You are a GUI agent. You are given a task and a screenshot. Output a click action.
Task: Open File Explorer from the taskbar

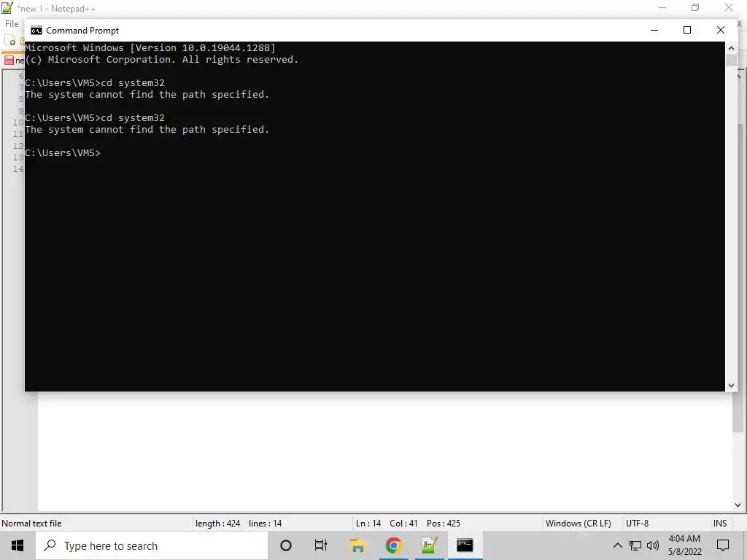[x=357, y=545]
